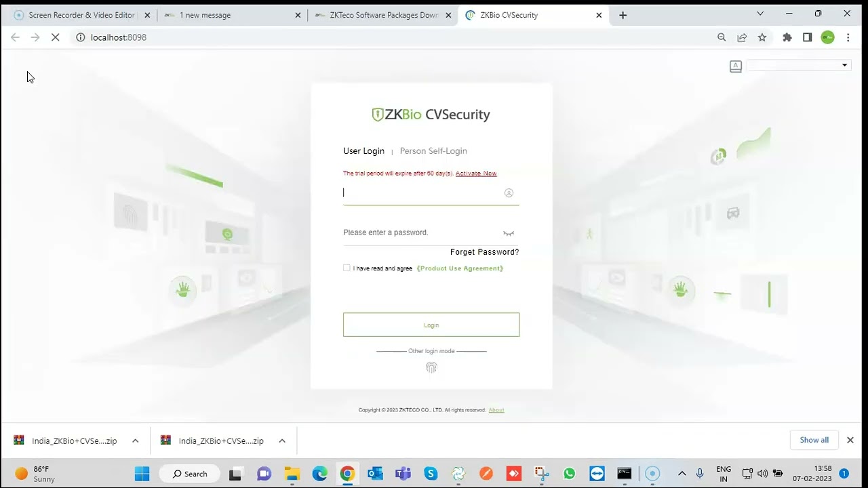Viewport: 868px width, 488px height.
Task: Click the About link in footer
Action: pos(496,410)
